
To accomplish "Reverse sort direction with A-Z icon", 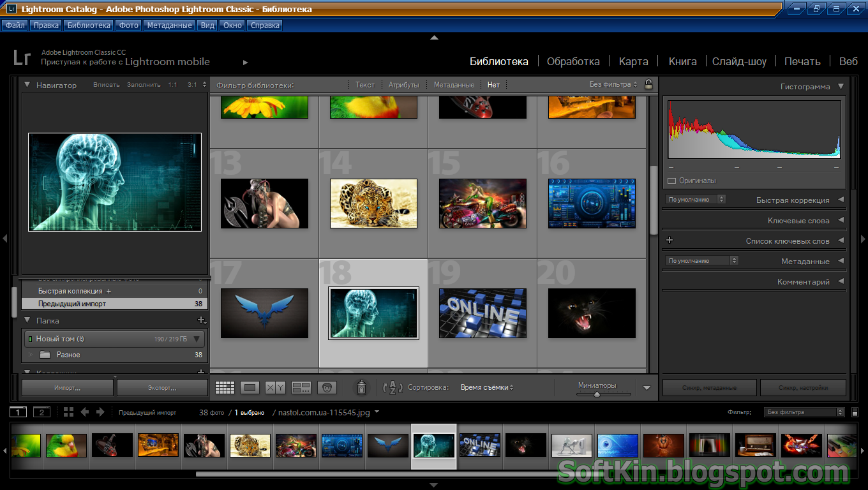I will click(393, 387).
